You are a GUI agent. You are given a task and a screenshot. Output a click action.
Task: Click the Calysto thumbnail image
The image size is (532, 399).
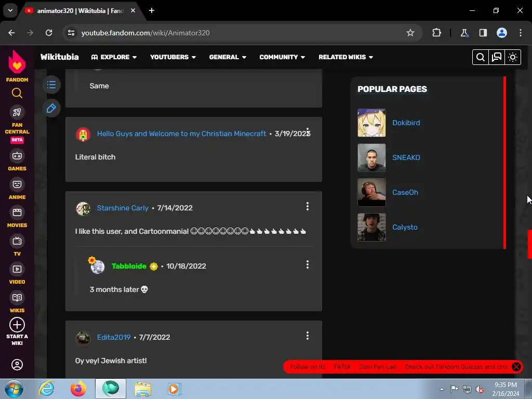coord(371,228)
